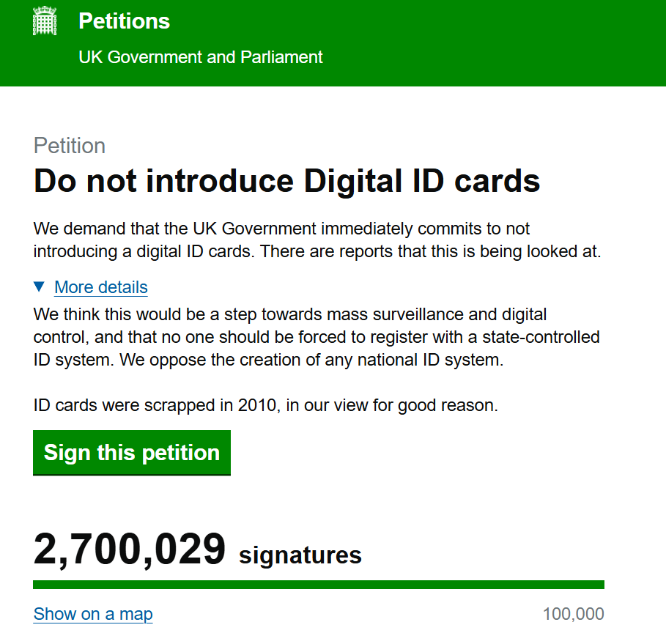
Task: Click the grey "Petition" label above the title
Action: point(70,146)
